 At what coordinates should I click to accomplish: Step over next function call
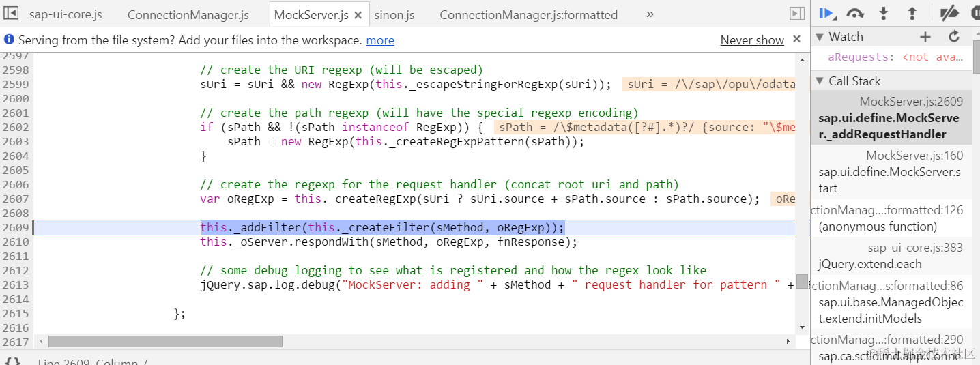tap(855, 13)
